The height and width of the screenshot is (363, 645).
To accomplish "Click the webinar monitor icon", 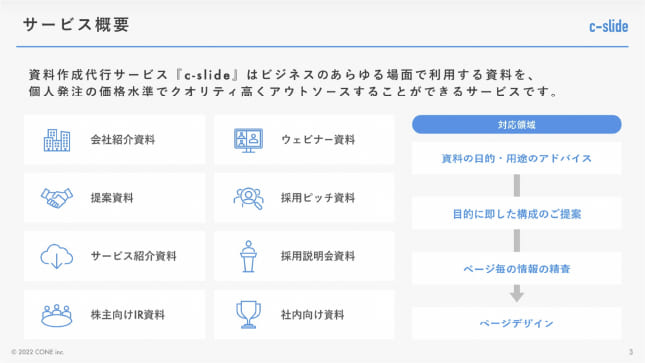I will (248, 140).
